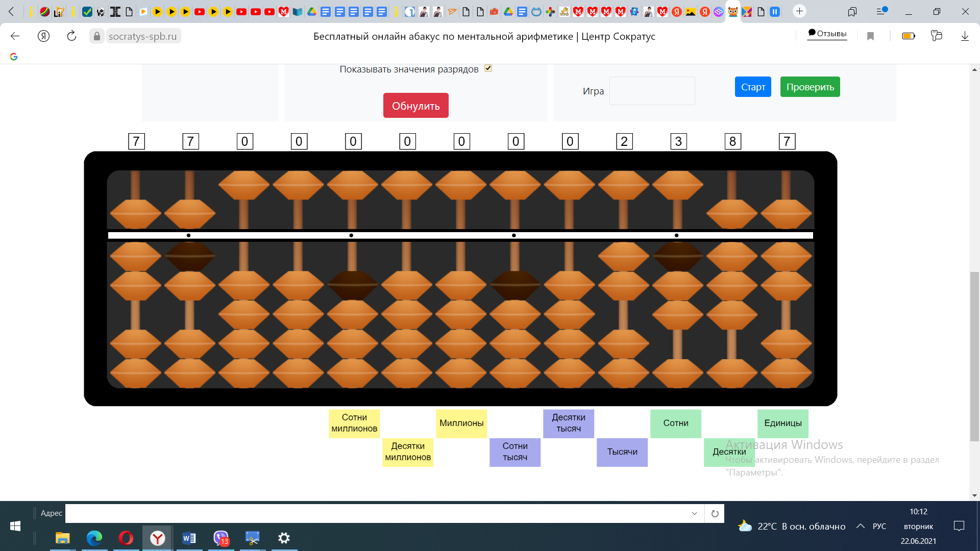Switch to the orange paper plane tab
980x551 pixels.
tap(452, 12)
